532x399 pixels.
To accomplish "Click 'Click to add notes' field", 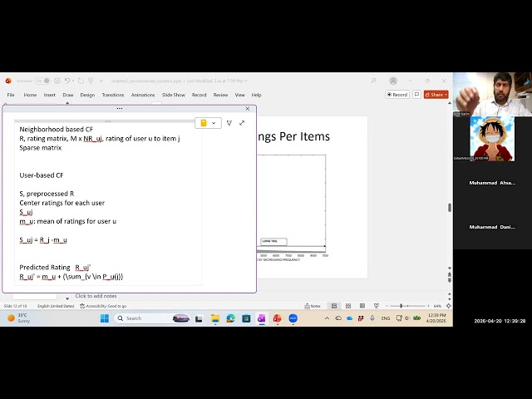I will 96,296.
